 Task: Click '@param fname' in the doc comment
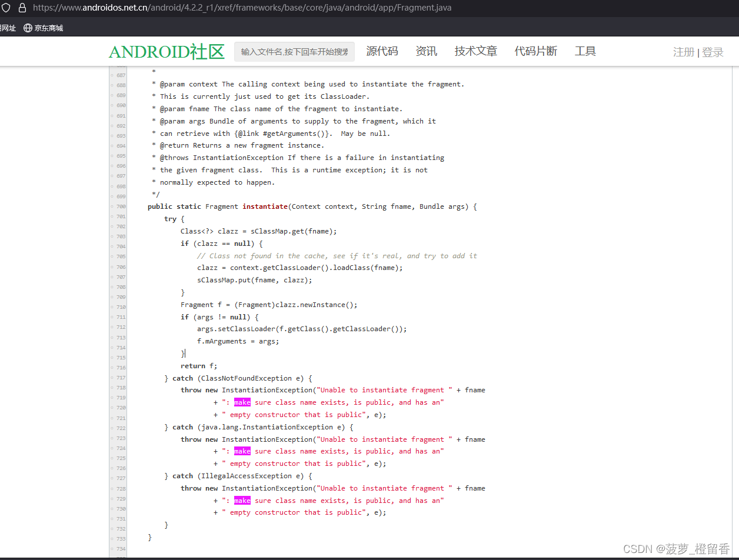185,109
